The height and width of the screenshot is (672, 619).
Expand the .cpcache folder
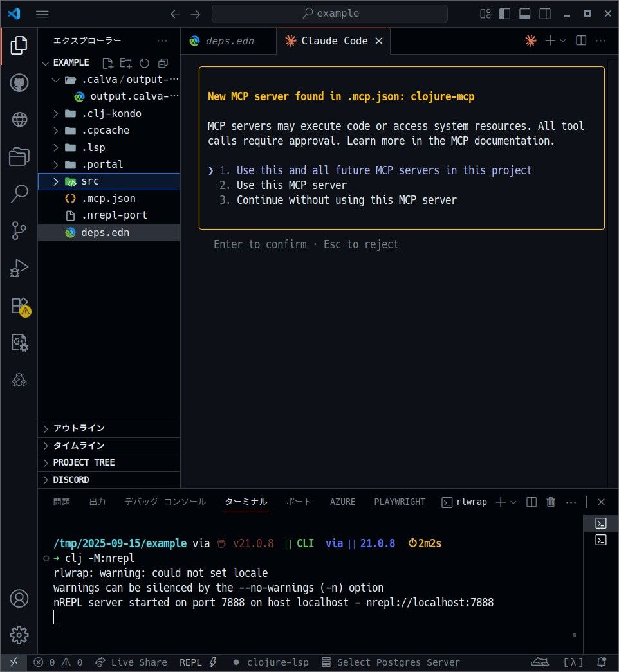[56, 131]
